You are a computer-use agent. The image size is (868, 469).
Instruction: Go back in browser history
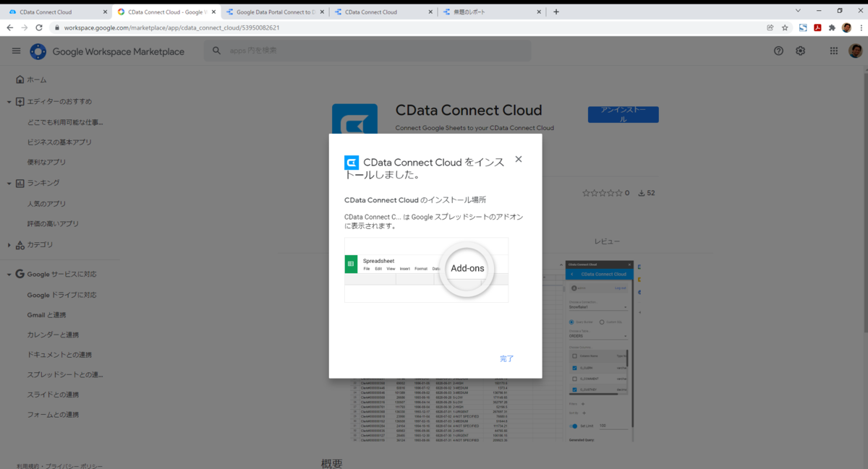tap(10, 27)
